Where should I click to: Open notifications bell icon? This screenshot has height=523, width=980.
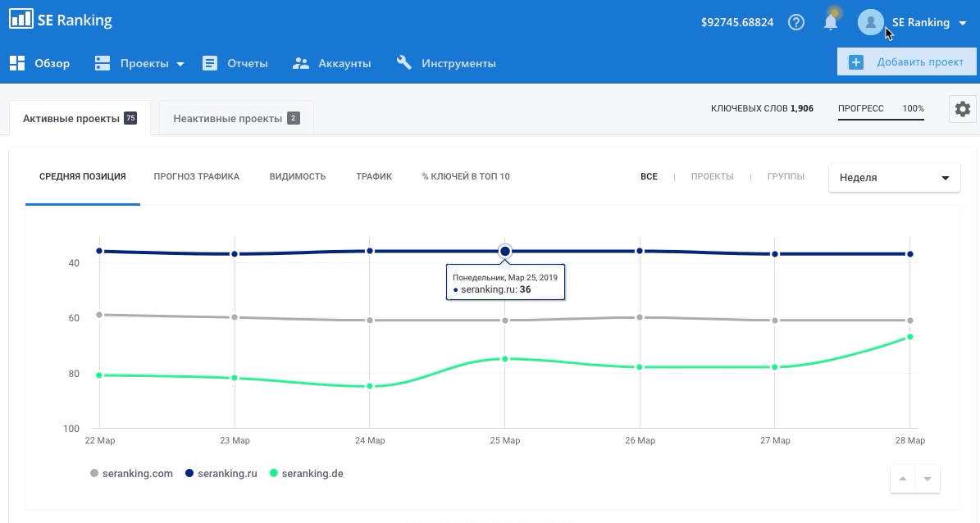click(831, 22)
